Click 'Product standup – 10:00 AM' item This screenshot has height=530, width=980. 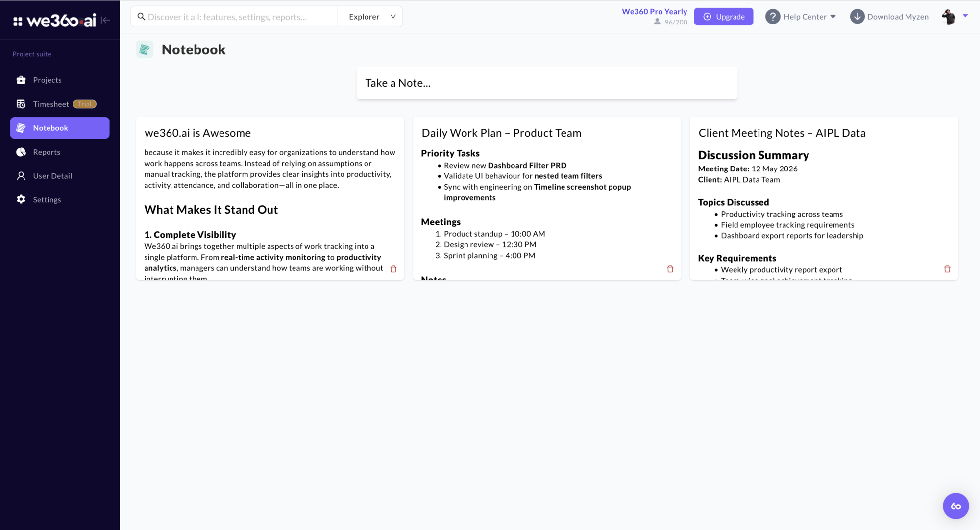pyautogui.click(x=494, y=234)
